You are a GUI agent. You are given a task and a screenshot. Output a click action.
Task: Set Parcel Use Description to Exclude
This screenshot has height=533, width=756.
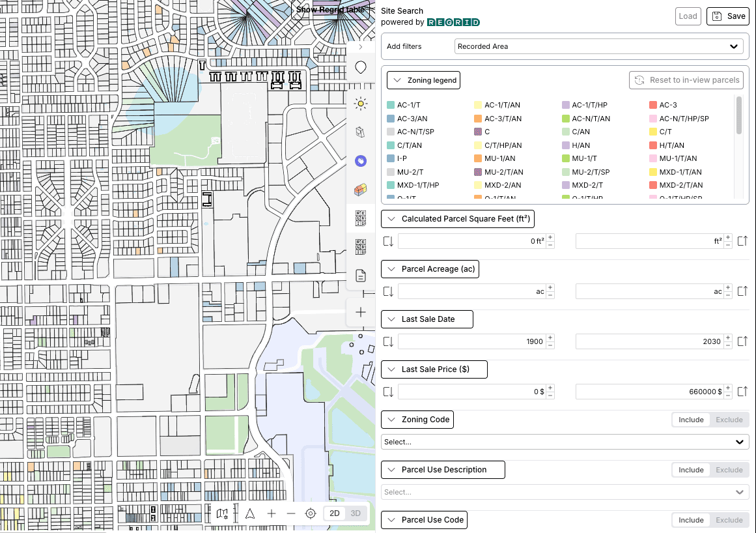click(x=729, y=470)
